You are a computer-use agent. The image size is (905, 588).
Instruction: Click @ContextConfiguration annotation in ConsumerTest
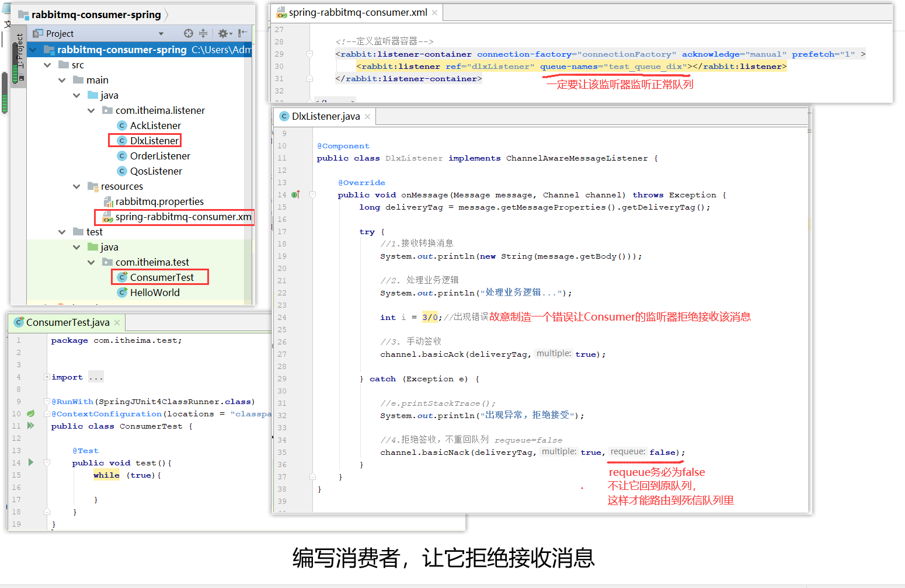pos(106,414)
